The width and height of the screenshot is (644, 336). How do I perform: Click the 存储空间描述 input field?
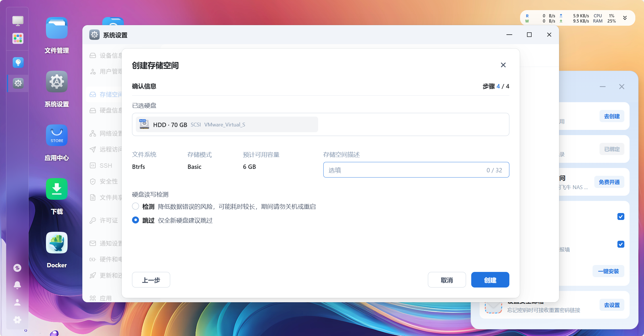pos(404,170)
